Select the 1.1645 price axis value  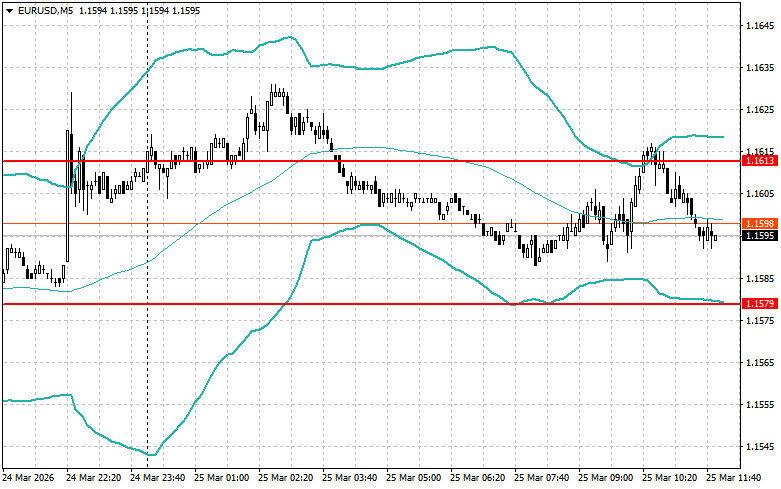(760, 25)
